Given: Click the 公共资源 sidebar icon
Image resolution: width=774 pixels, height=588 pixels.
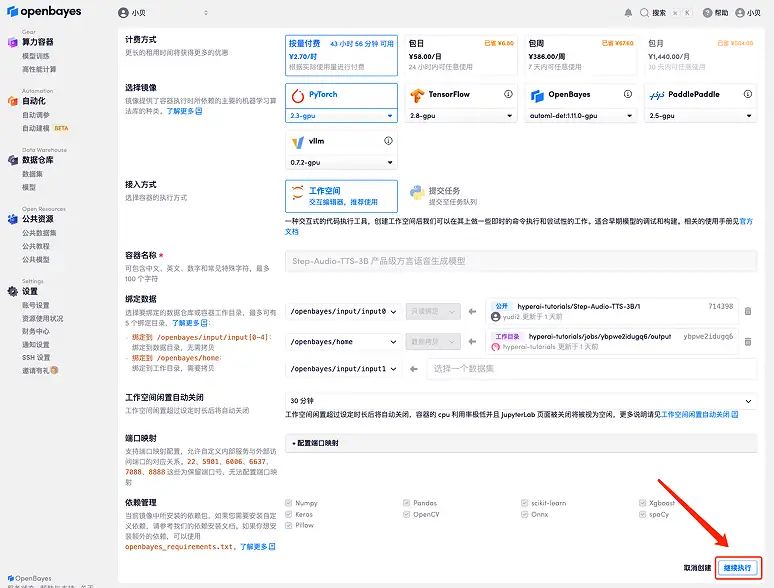Looking at the screenshot, I should (x=12, y=219).
